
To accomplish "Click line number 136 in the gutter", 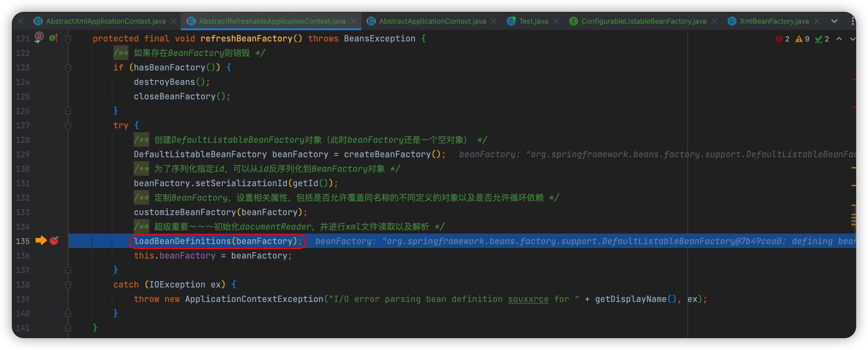I will [23, 256].
